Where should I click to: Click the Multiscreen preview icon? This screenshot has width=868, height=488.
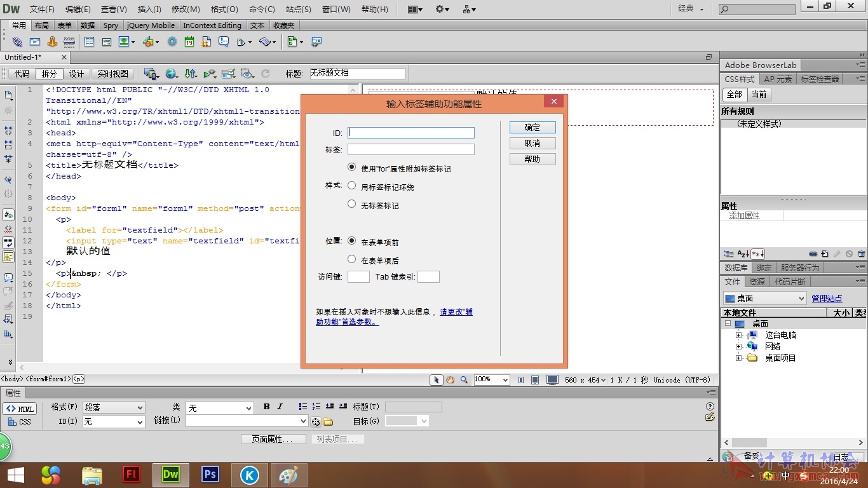150,74
